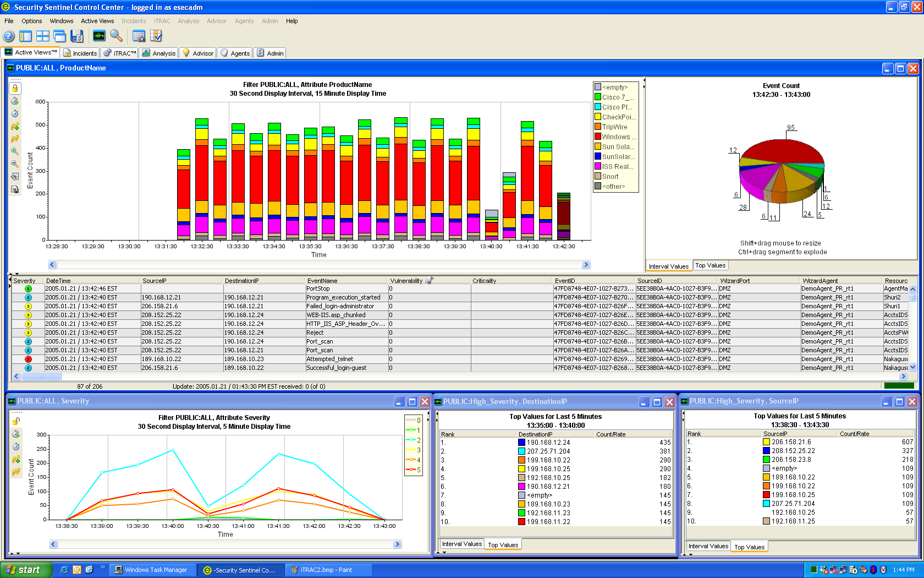Click plain footprints icon in ProductName chart
The width and height of the screenshot is (924, 578).
pos(15,139)
